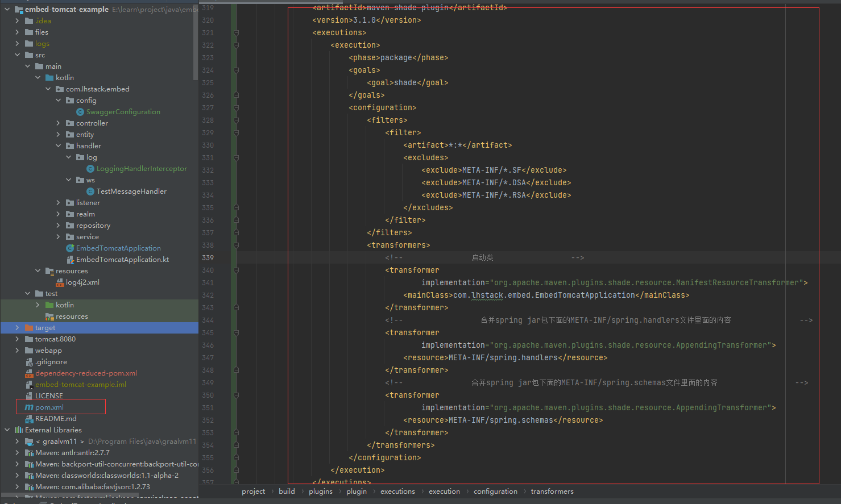
Task: Select the tomcat.8080 folder
Action: (x=55, y=339)
